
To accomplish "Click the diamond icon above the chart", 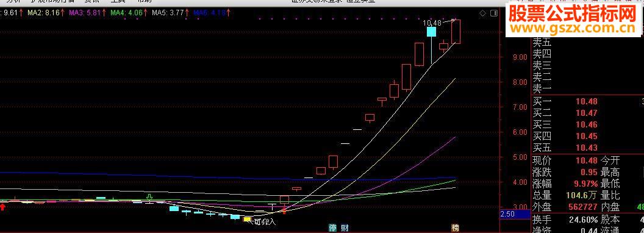I will click(482, 13).
